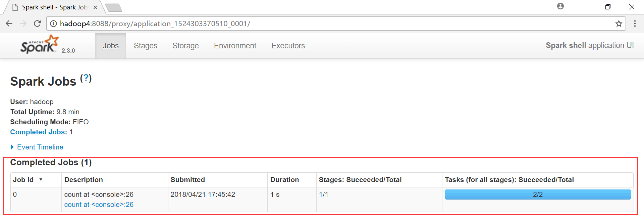Click the browser back arrow
The height and width of the screenshot is (218, 644).
(x=9, y=24)
